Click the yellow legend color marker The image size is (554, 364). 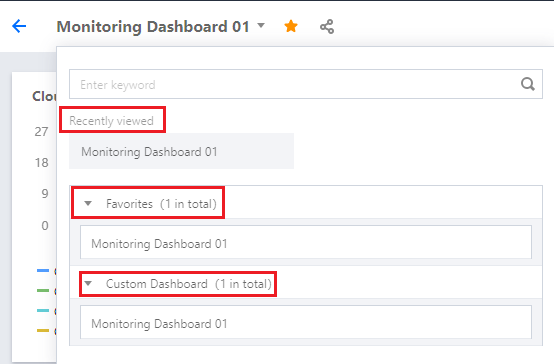point(43,331)
